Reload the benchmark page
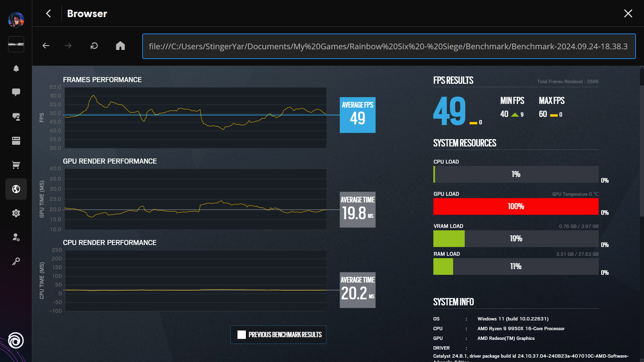Viewport: 644px width, 362px height. click(x=94, y=46)
